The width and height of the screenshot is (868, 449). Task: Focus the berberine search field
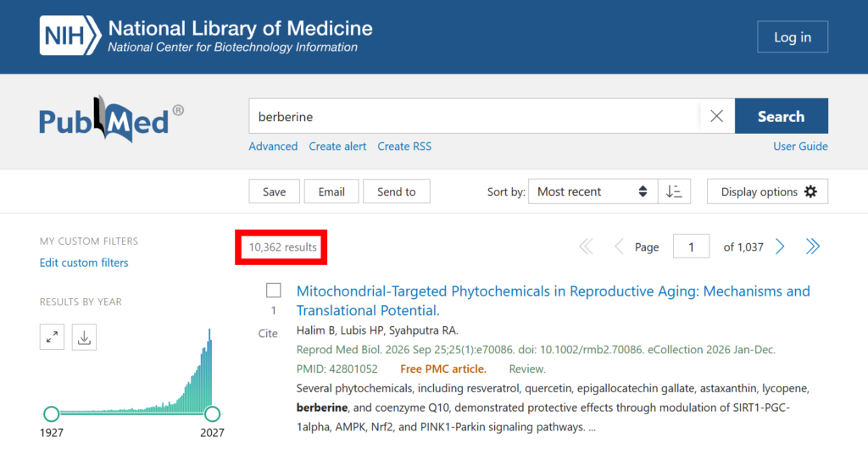(475, 116)
